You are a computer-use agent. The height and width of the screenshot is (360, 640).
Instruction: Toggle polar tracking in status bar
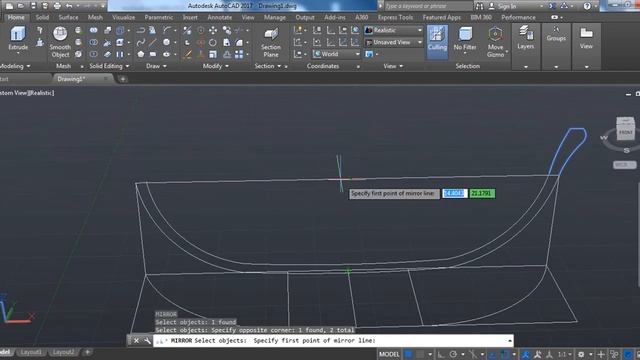tap(453, 354)
